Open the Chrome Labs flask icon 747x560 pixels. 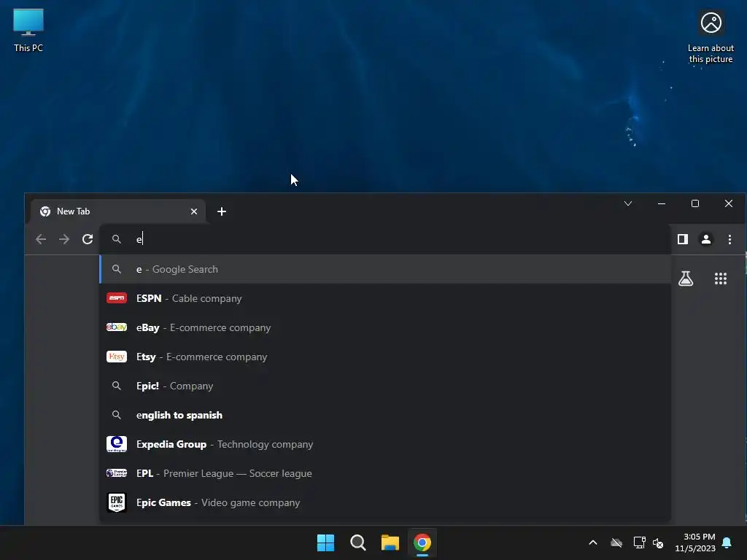686,279
